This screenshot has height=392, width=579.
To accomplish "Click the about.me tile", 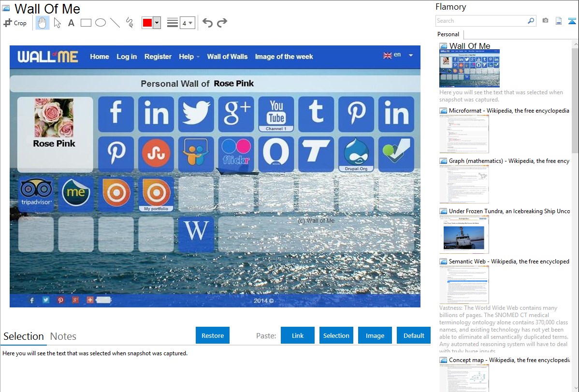I will point(76,194).
